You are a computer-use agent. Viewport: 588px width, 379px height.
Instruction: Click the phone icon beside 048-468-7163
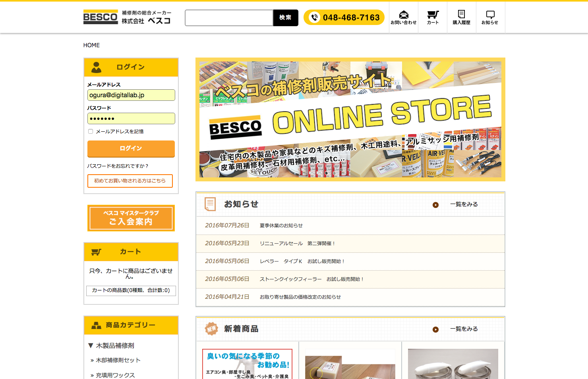tap(314, 17)
